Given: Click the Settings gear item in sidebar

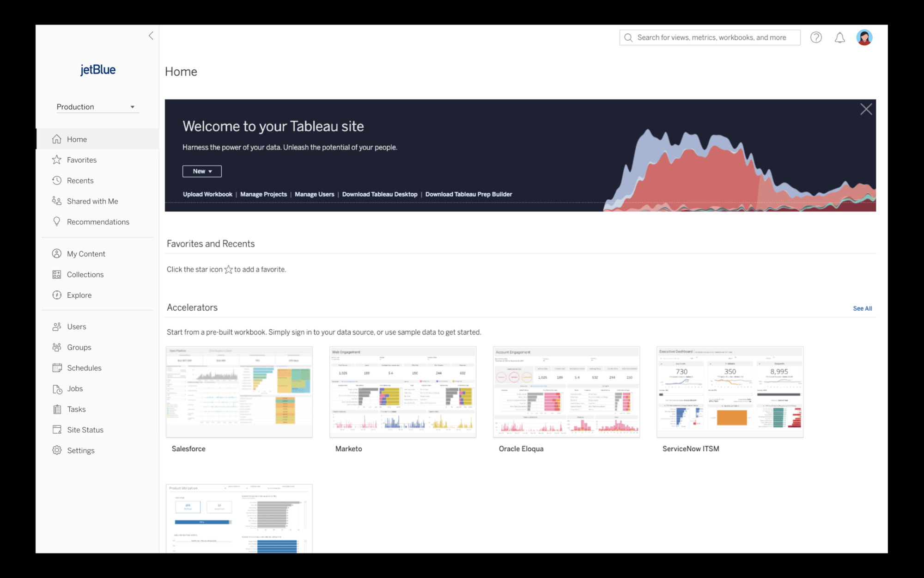Looking at the screenshot, I should (x=80, y=450).
